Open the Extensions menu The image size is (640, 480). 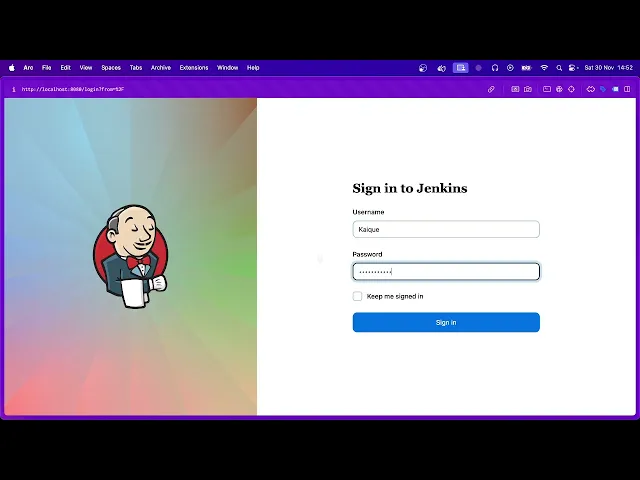[194, 68]
